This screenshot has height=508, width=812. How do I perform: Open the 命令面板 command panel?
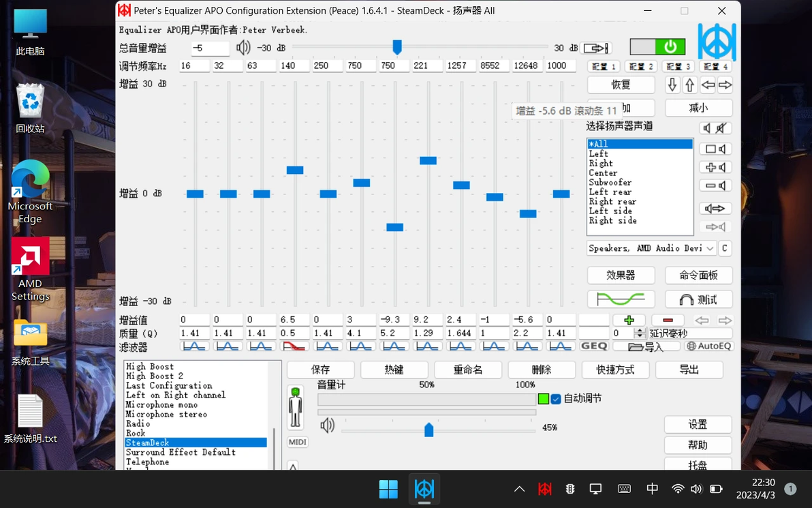tap(699, 275)
